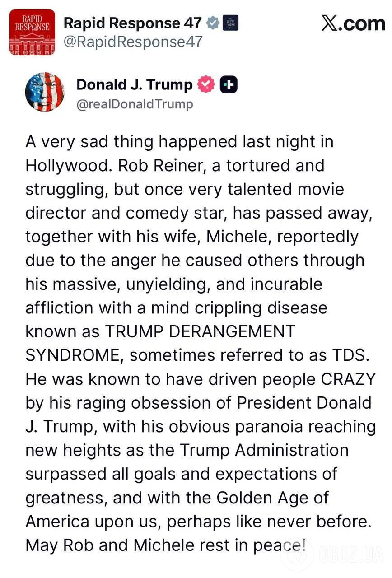The height and width of the screenshot is (578, 392).
Task: Click the gray verified checkmark badge
Action: point(212,23)
